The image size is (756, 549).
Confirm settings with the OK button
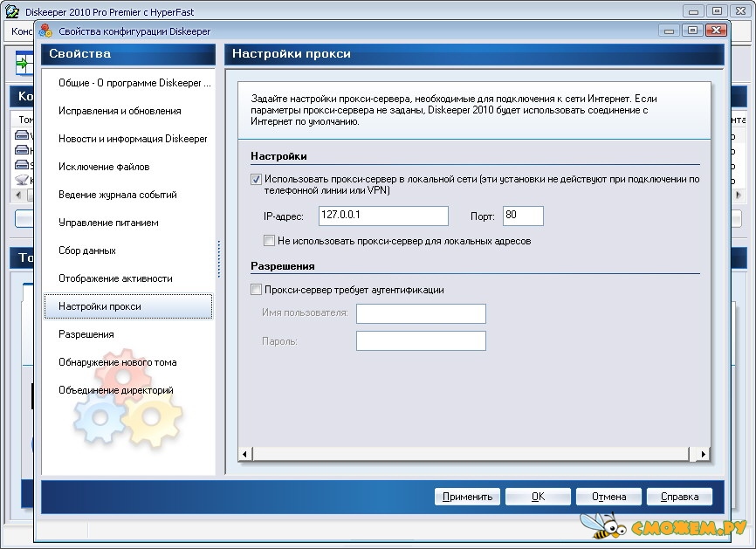click(x=538, y=497)
